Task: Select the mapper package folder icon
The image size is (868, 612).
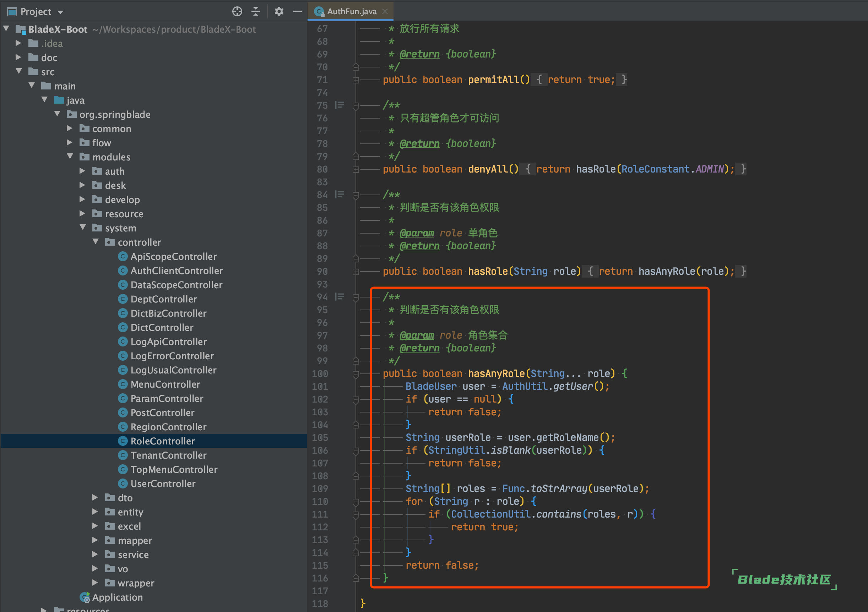Action: 110,540
